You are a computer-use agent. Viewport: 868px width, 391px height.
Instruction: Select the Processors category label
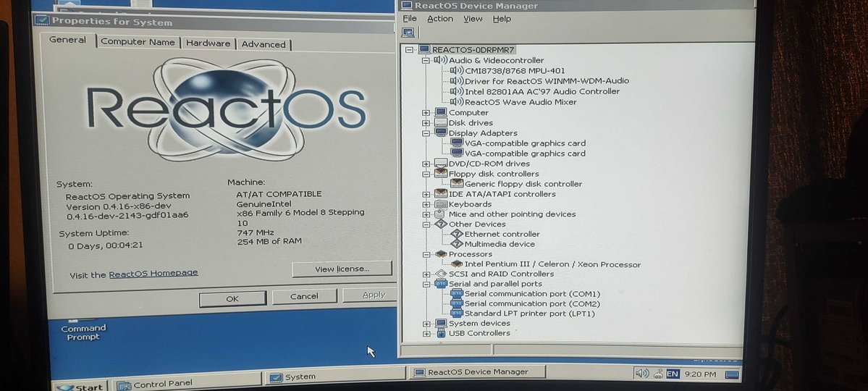[470, 254]
